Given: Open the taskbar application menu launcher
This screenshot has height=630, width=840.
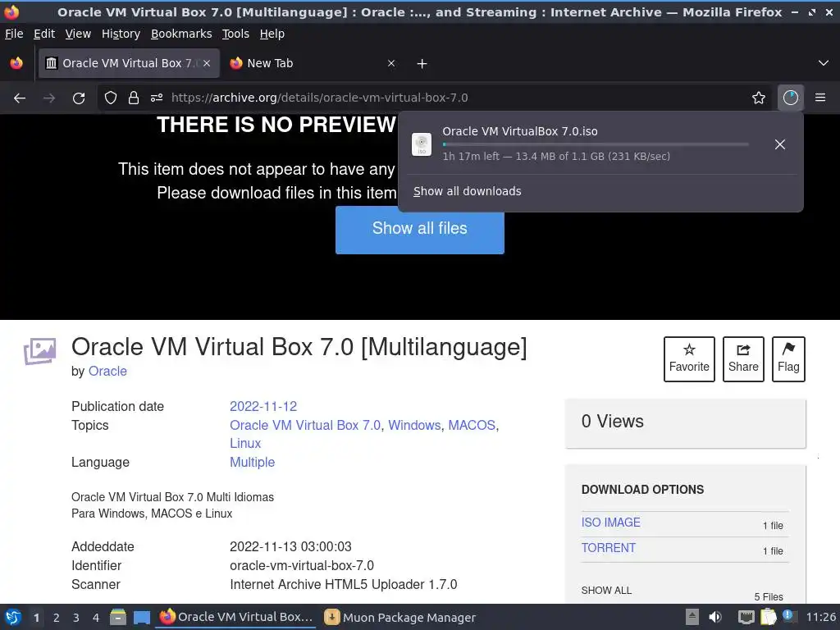Looking at the screenshot, I should click(x=13, y=618).
